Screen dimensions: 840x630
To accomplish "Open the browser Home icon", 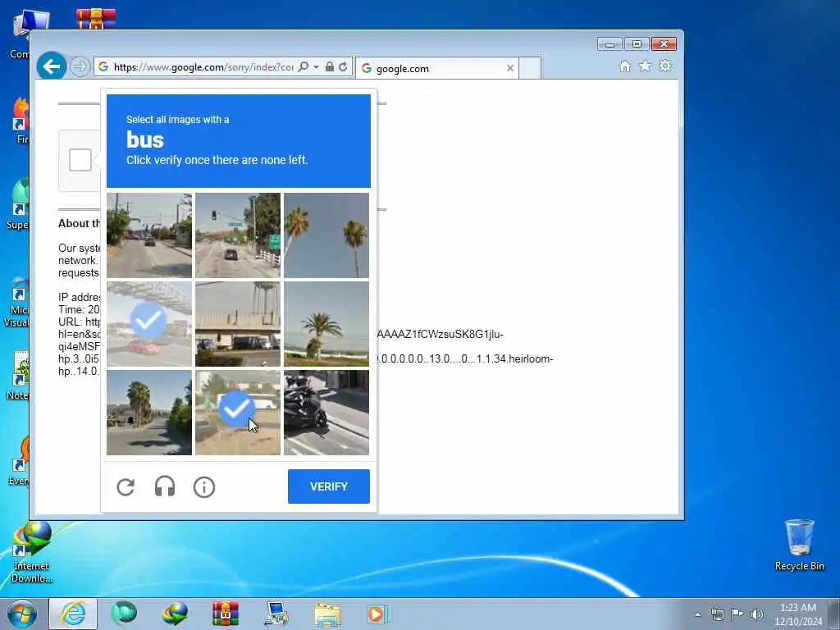I will pos(624,66).
